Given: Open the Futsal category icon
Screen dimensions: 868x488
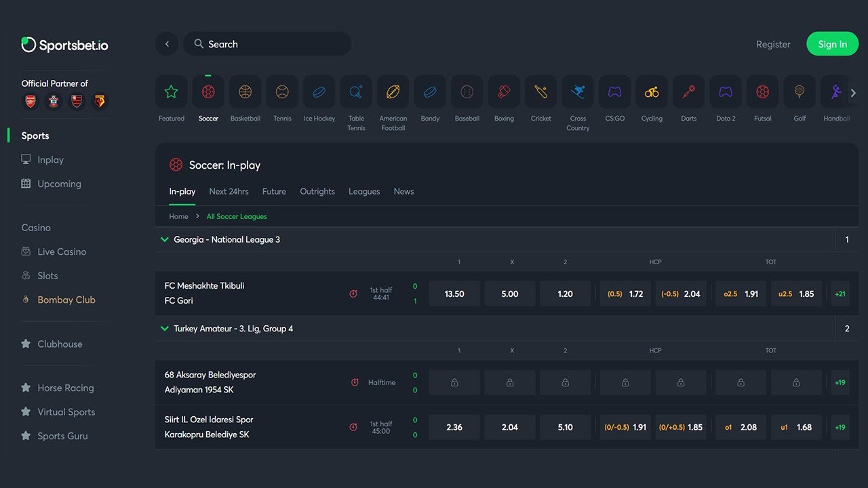Looking at the screenshot, I should point(763,91).
